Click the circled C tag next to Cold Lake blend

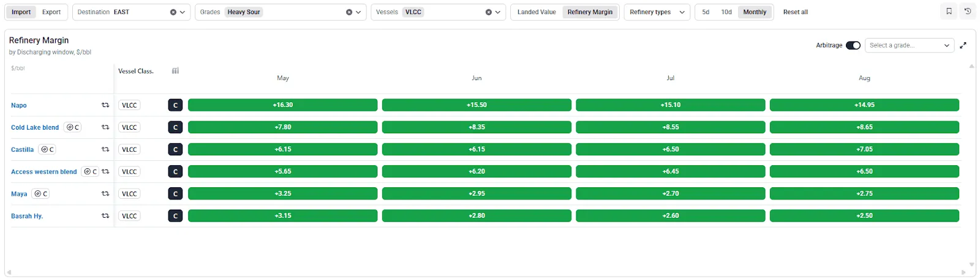click(73, 127)
